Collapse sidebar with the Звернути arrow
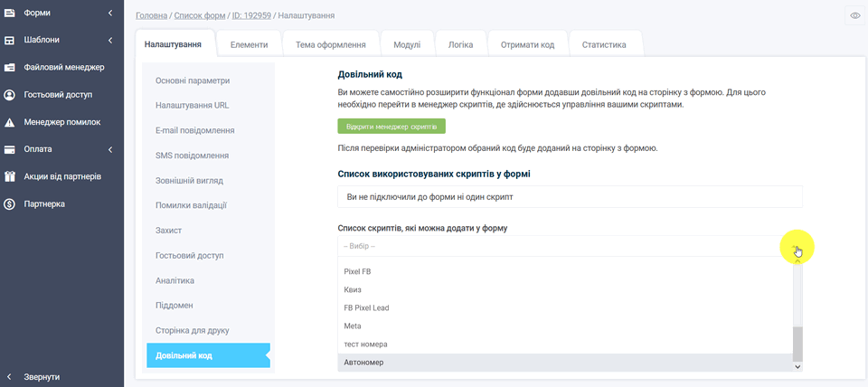This screenshot has width=868, height=387. tap(9, 377)
